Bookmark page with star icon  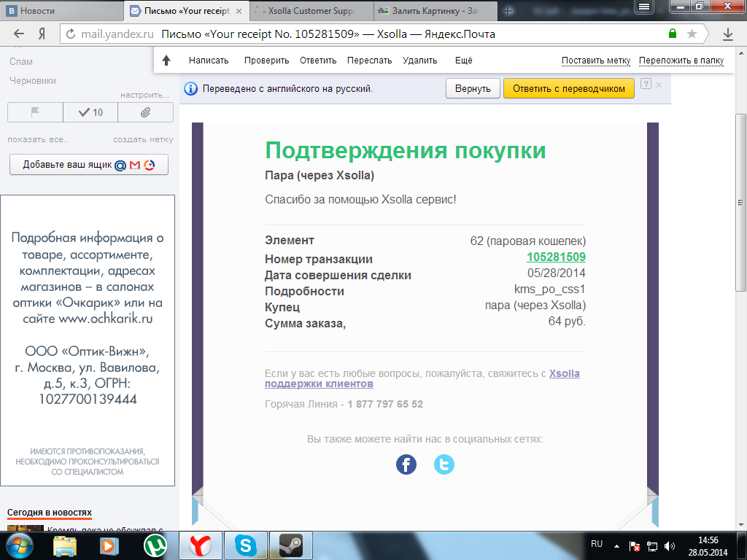tap(692, 34)
